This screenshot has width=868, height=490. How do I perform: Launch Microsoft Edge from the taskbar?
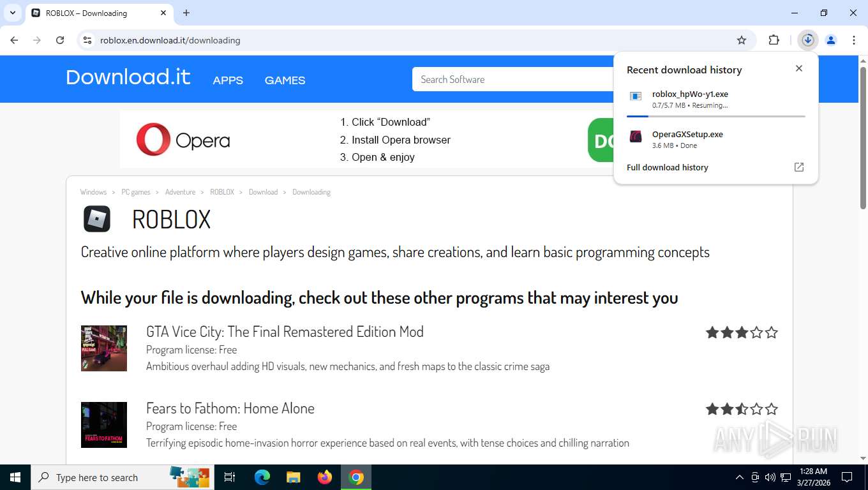click(262, 477)
